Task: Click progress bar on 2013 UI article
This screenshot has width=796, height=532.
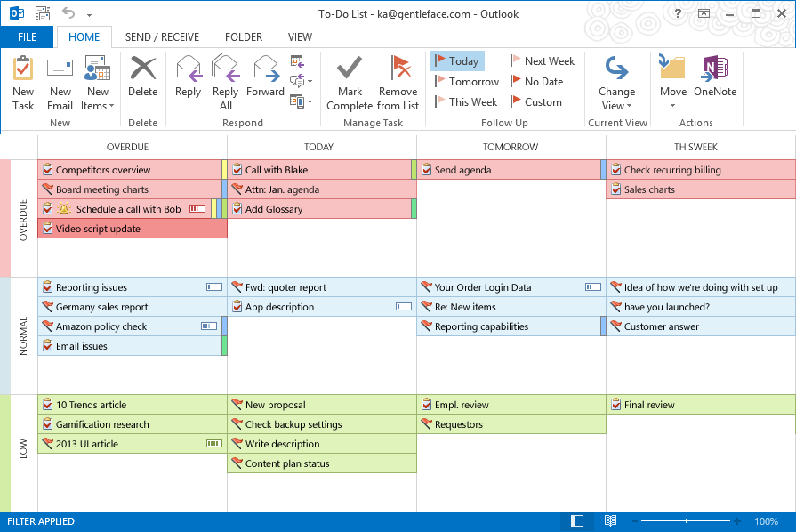Action: pyautogui.click(x=214, y=444)
